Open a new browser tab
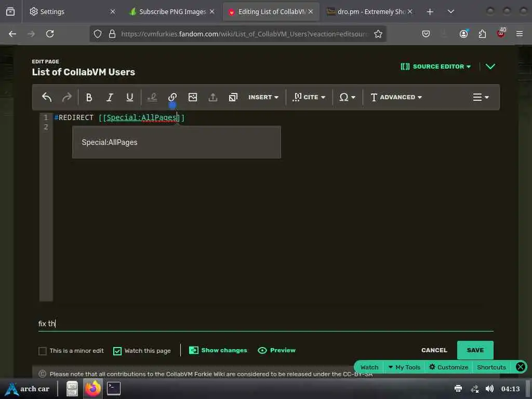532x399 pixels. point(430,12)
